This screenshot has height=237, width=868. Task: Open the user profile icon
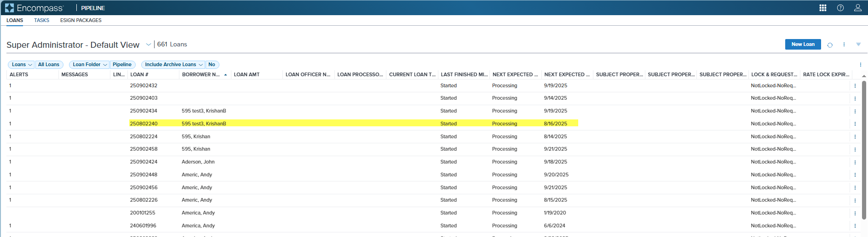pyautogui.click(x=858, y=8)
